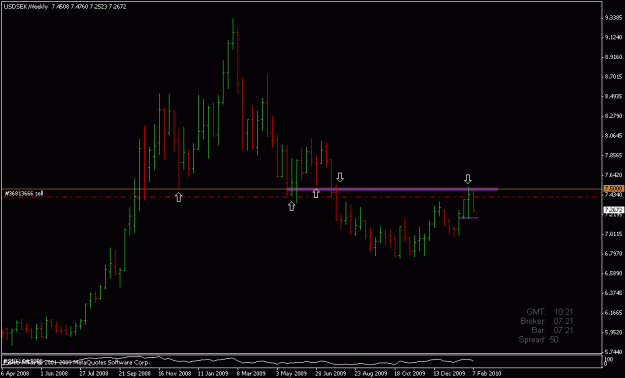This screenshot has width=625, height=378.
Task: Click the 7.0115 price scale label
Action: click(613, 234)
